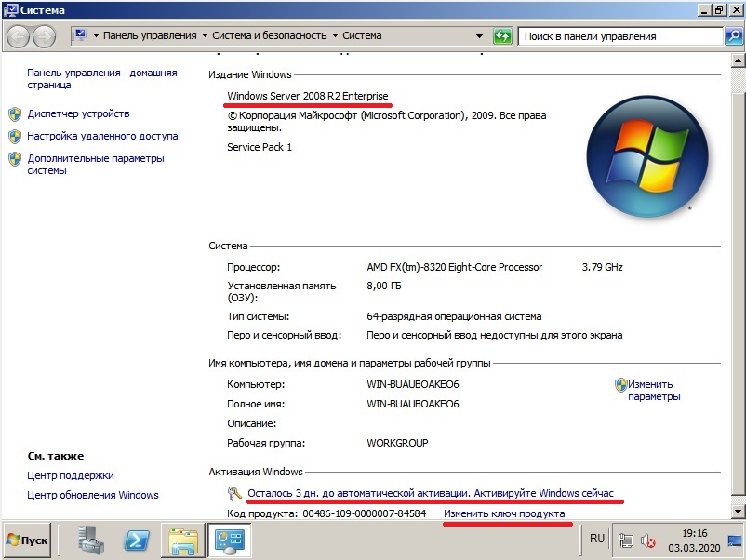Open Дополнительные параметры системы link
746x560 pixels.
[x=96, y=164]
